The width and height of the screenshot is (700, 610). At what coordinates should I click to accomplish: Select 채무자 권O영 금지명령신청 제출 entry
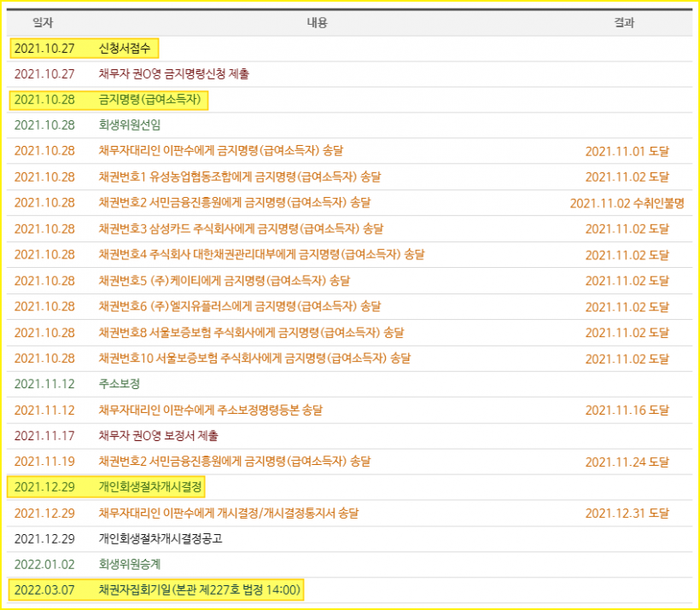(173, 73)
